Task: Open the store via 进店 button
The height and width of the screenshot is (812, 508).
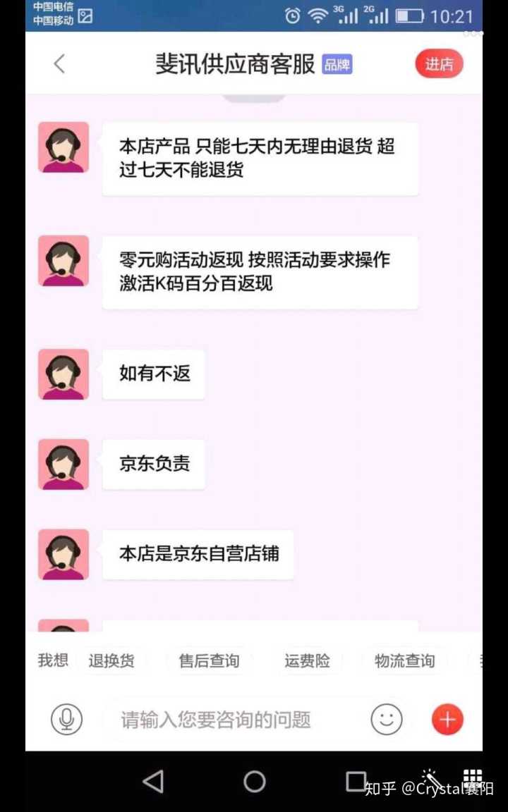Action: (x=439, y=64)
